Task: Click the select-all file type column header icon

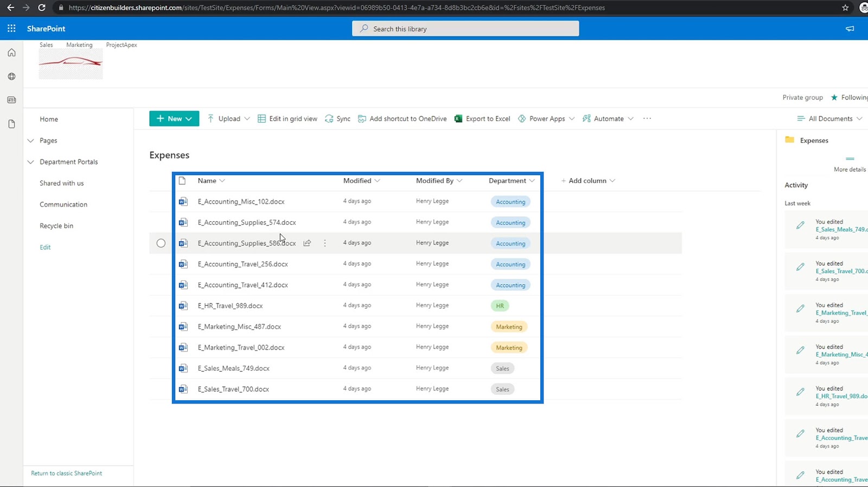Action: pos(182,181)
